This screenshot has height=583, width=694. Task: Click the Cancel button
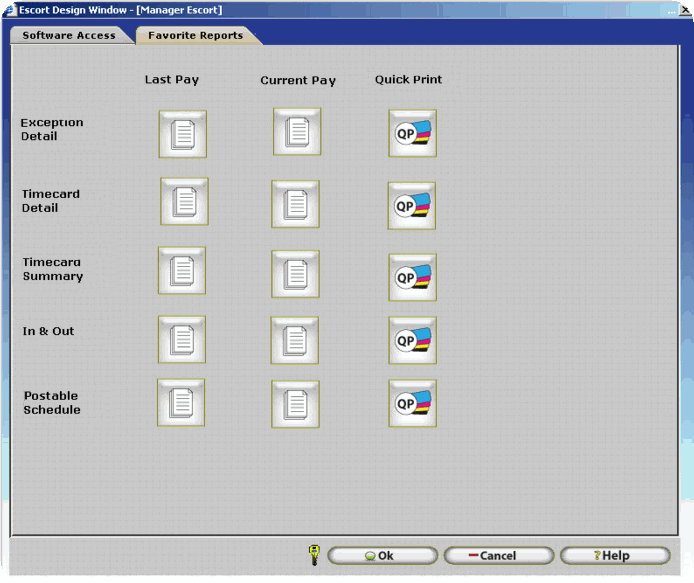(x=497, y=555)
